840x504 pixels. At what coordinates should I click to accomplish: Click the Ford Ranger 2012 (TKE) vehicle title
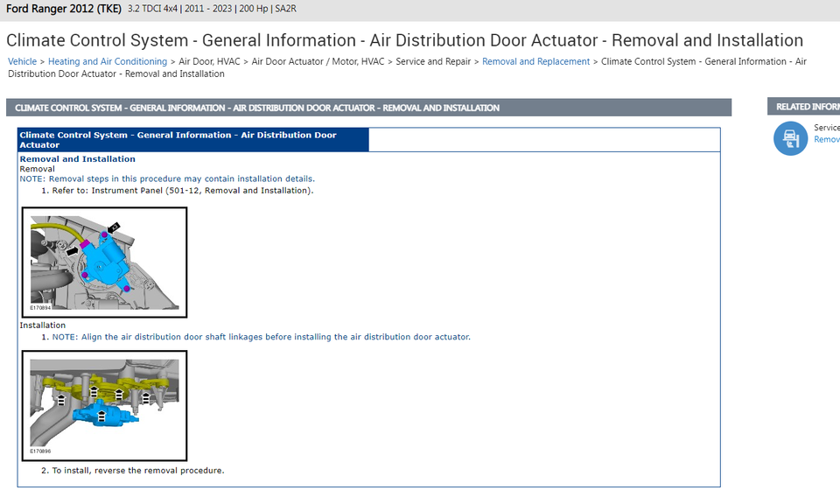pos(64,9)
